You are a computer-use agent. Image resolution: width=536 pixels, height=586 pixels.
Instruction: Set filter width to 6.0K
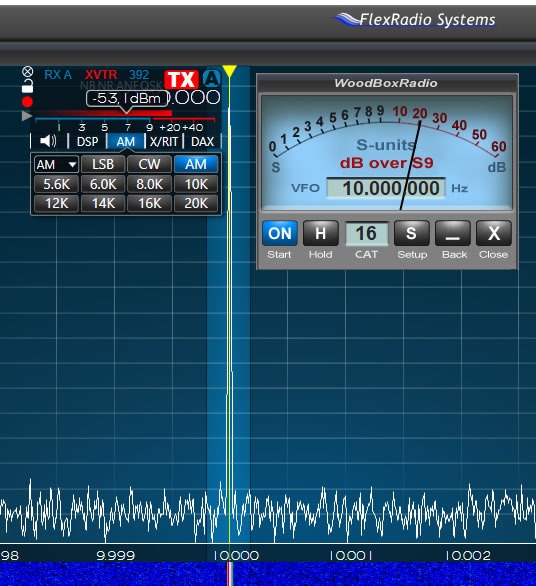103,184
